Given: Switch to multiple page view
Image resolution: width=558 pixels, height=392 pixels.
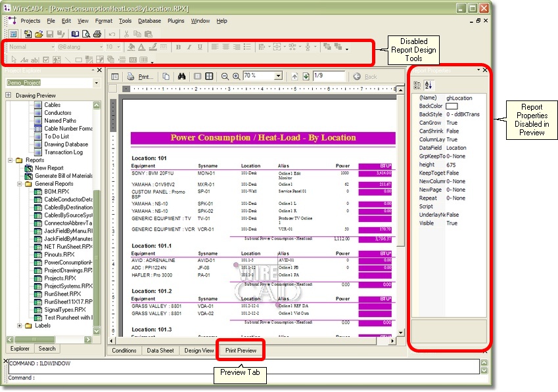Looking at the screenshot, I should [209, 76].
